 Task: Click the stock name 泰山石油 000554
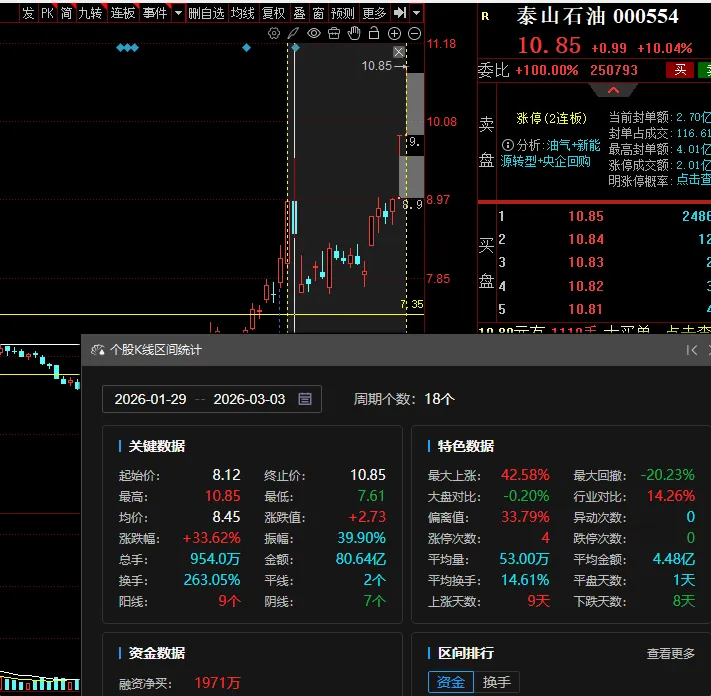coord(598,16)
